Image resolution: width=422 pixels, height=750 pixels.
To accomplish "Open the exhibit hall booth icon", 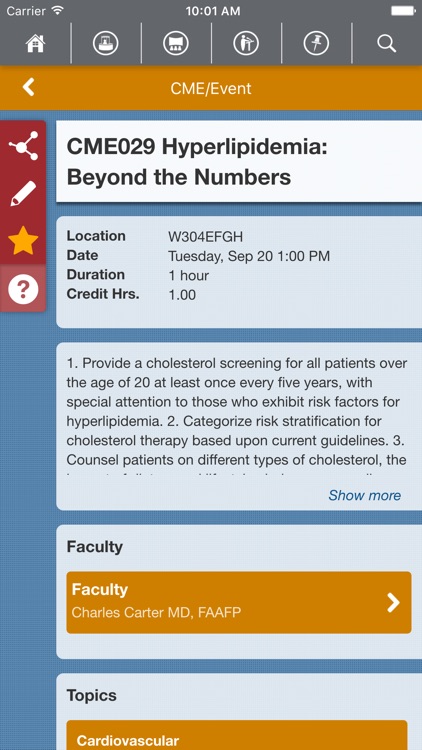I will pos(176,44).
